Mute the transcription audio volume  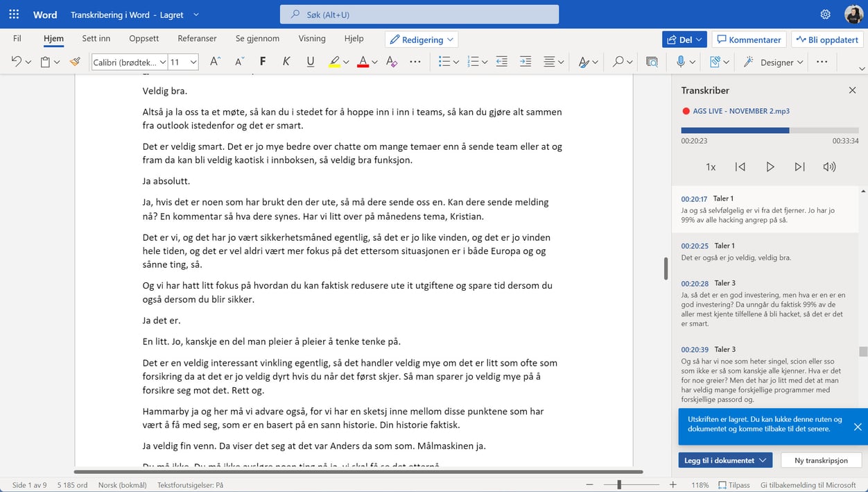(829, 167)
